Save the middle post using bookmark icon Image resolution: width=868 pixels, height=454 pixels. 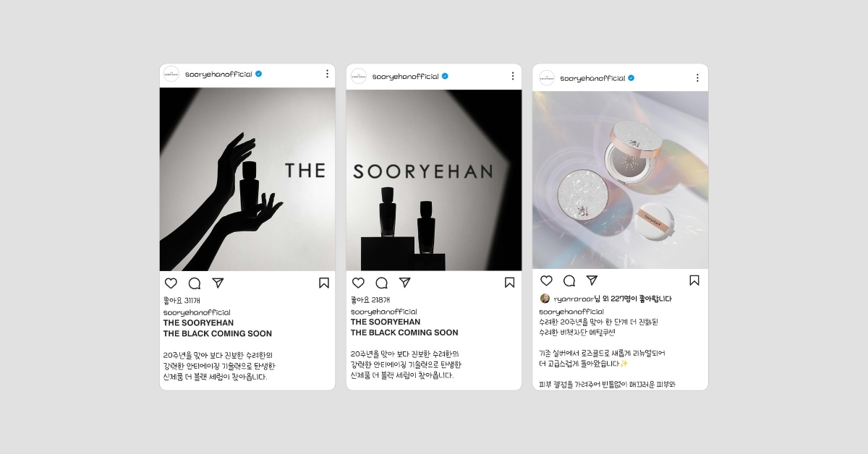(x=510, y=283)
